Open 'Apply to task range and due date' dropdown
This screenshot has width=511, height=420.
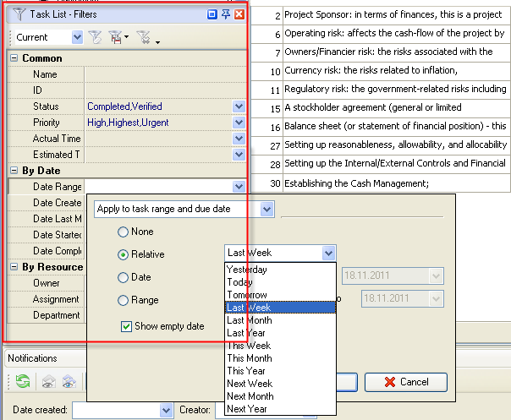tap(267, 209)
